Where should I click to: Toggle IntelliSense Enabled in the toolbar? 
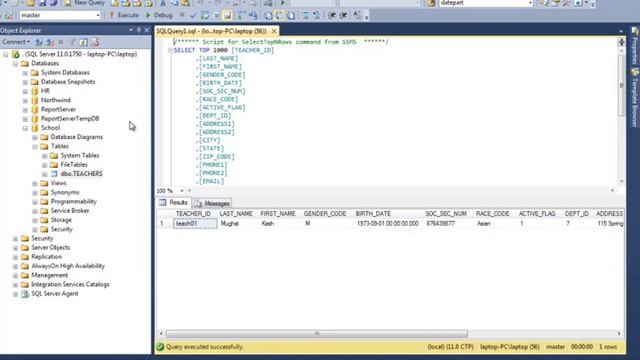(228, 15)
